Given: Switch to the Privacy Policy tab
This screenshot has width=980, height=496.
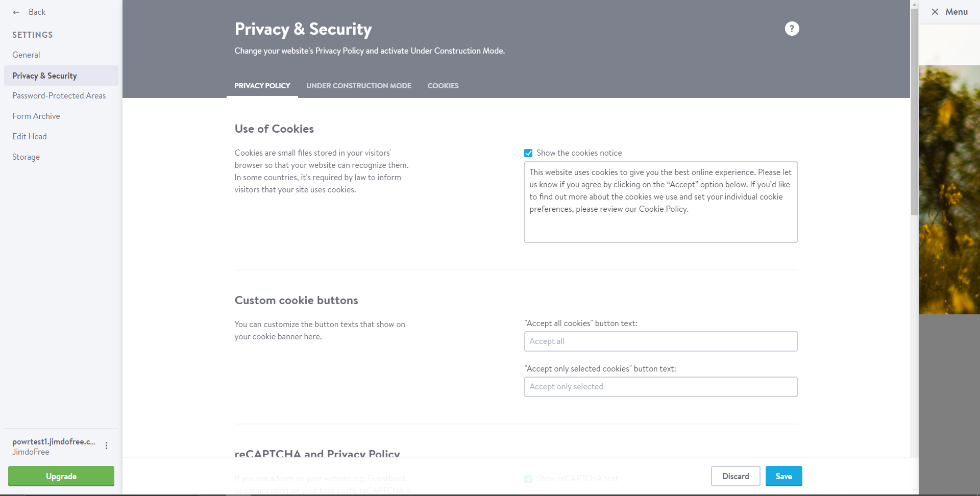Looking at the screenshot, I should pos(262,86).
